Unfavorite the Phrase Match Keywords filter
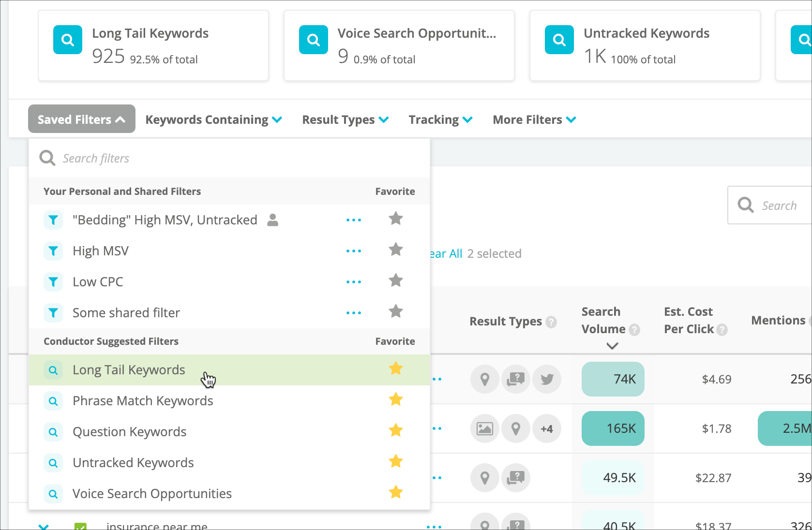This screenshot has width=812, height=530. (396, 399)
